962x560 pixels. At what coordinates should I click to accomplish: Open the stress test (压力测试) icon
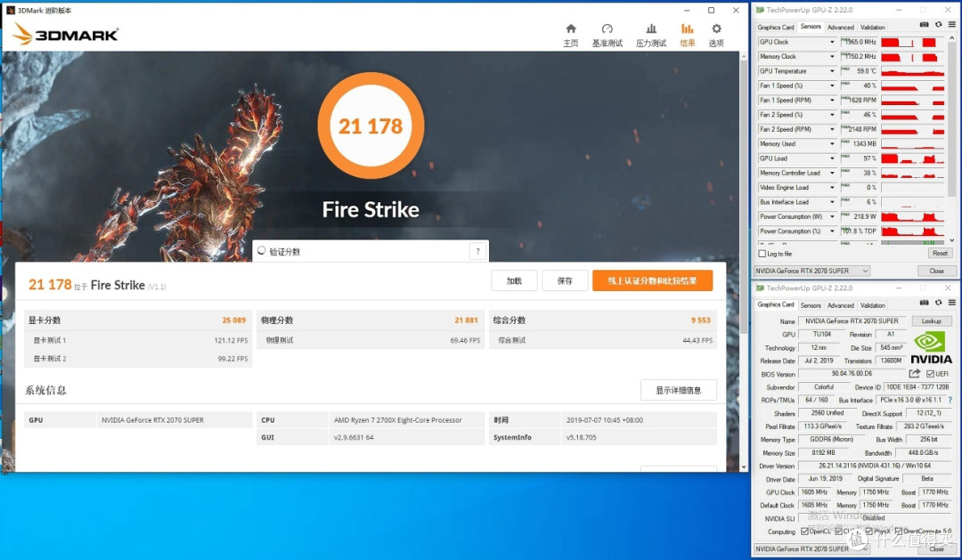click(651, 28)
